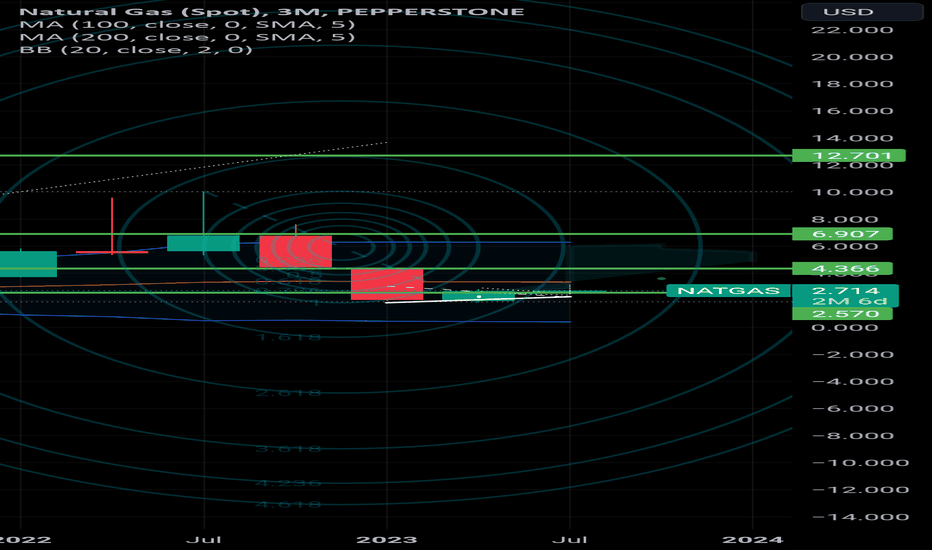This screenshot has height=550, width=932.
Task: Click the 2022 time axis label
Action: (26, 539)
